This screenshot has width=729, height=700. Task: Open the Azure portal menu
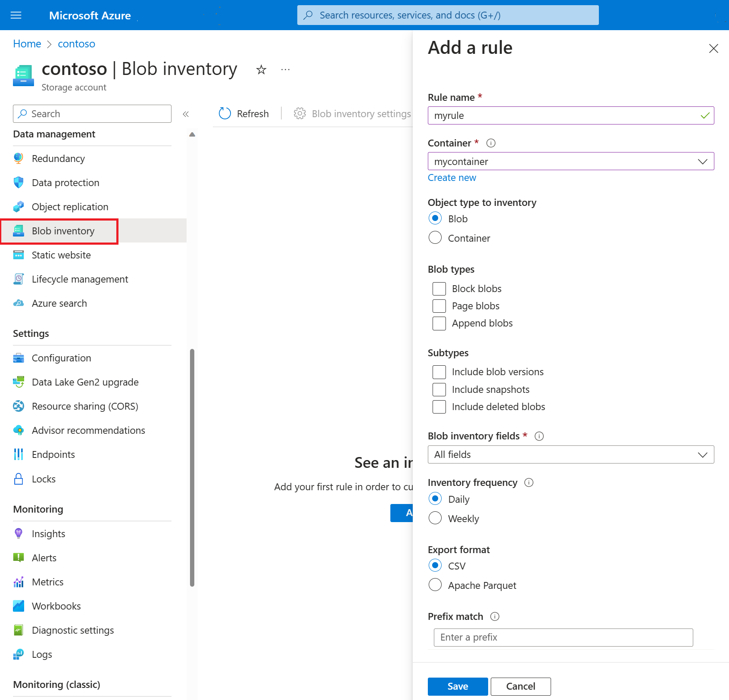click(x=16, y=15)
